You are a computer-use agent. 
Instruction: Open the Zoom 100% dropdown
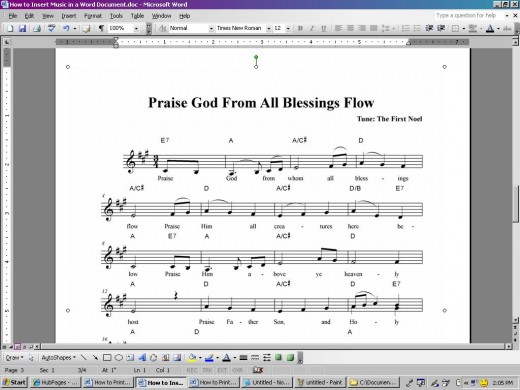136,29
